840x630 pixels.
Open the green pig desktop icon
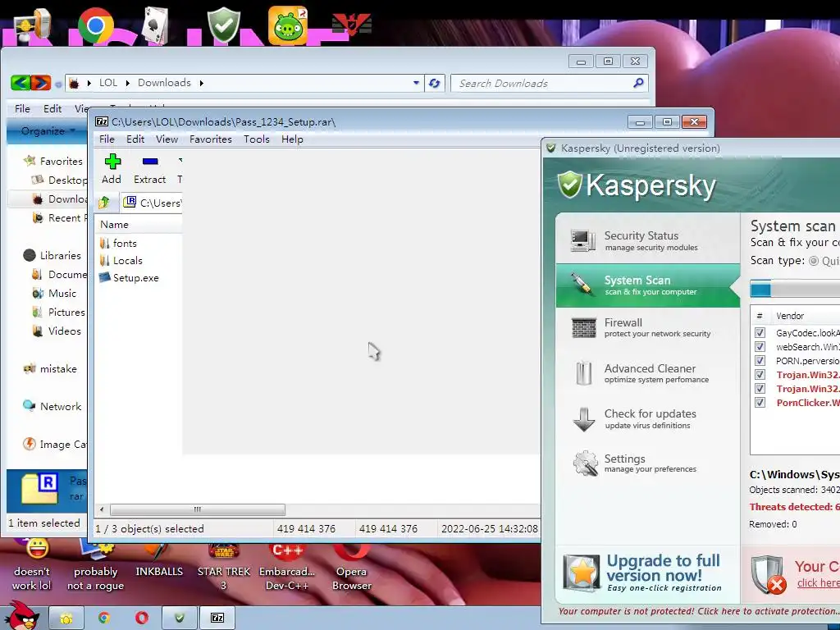(288, 25)
